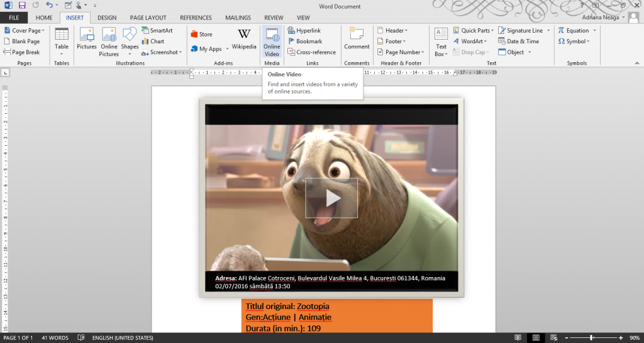Switch to Web Layout view
Viewport: 644px width, 343px height.
pos(553,338)
